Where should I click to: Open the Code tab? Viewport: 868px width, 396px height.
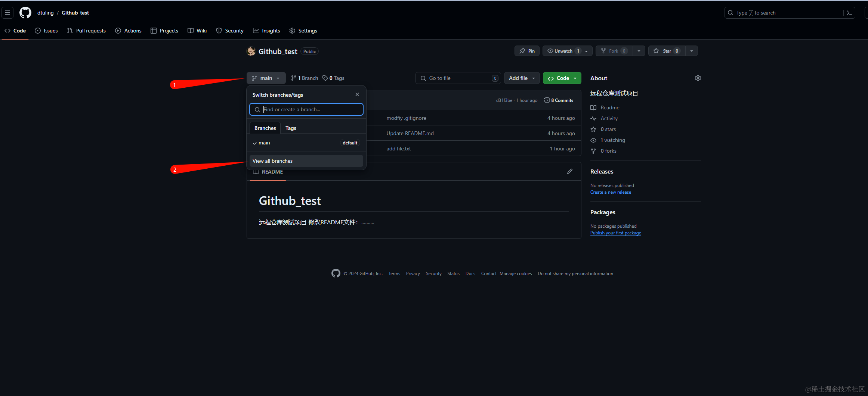pyautogui.click(x=15, y=31)
